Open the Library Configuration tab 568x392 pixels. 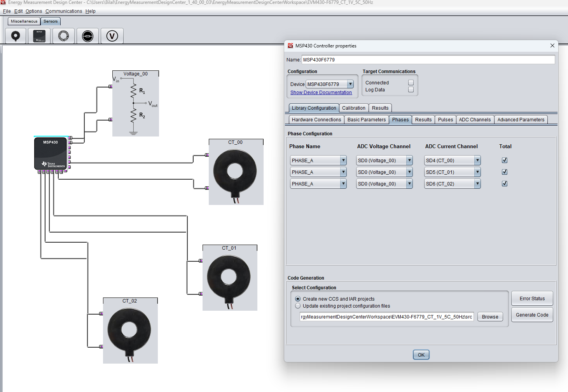click(x=314, y=108)
